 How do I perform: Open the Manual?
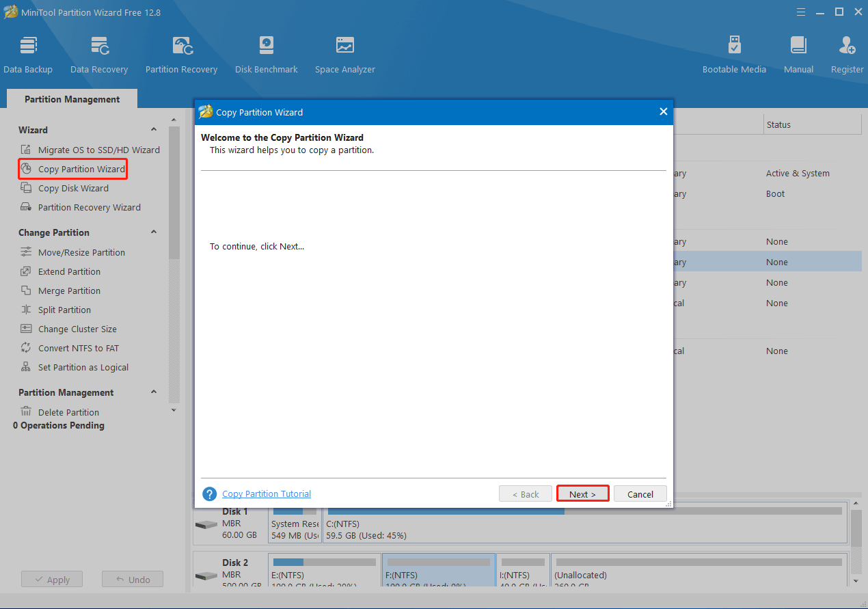pos(798,55)
